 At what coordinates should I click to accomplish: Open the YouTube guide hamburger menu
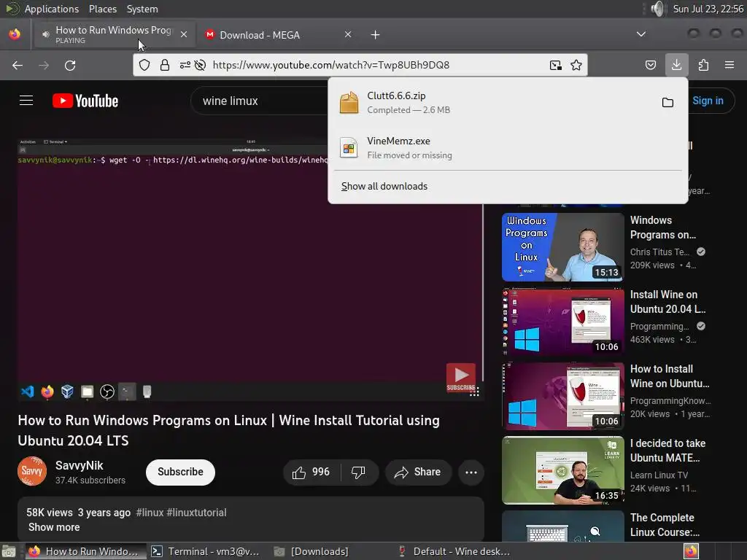pos(26,101)
